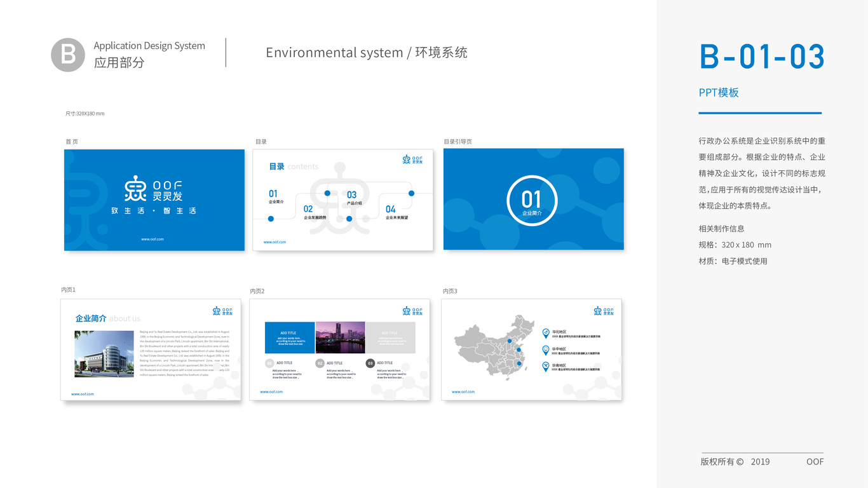The image size is (868, 488).
Task: Click the 01 企业简介 entry on 目录 slide
Action: coord(276,196)
